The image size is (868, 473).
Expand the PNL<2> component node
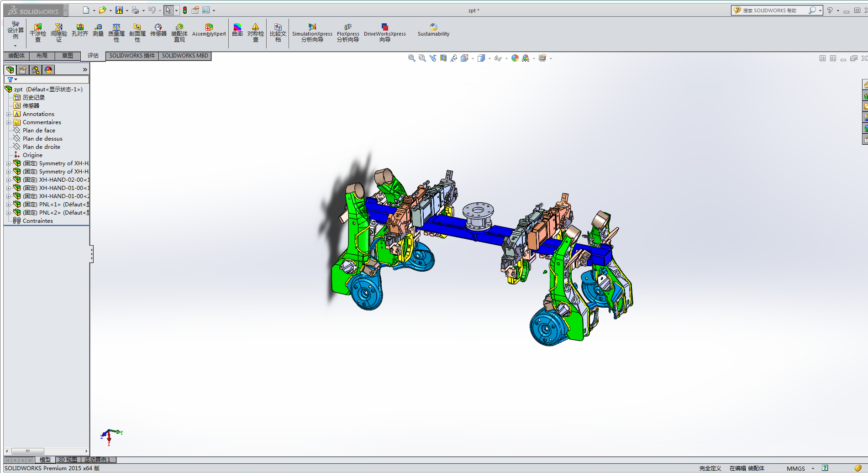pos(8,213)
